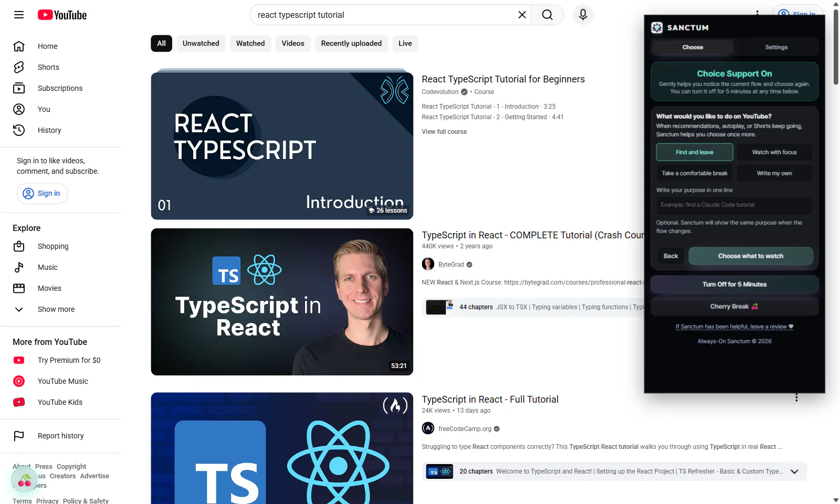Click the Policy & Safety footer link
Screen dimensions: 840x504
tap(86, 501)
